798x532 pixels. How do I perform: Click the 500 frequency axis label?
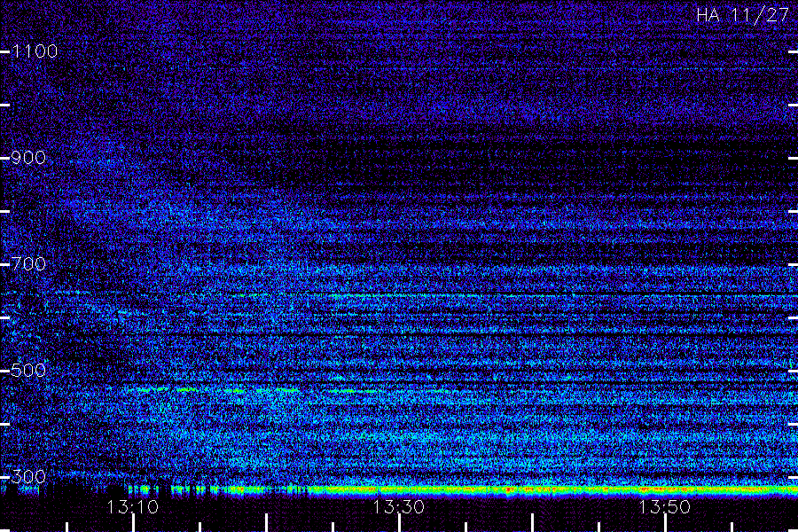(28, 371)
